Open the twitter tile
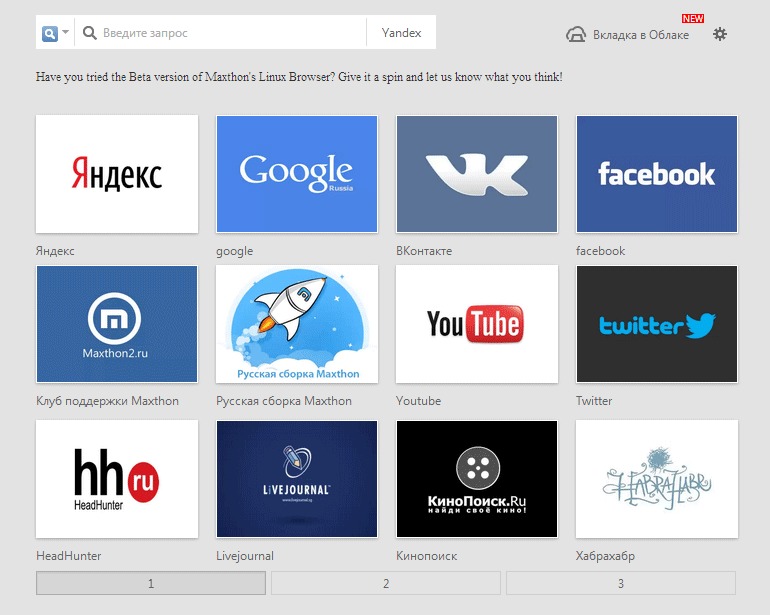The image size is (770, 615). (x=657, y=324)
